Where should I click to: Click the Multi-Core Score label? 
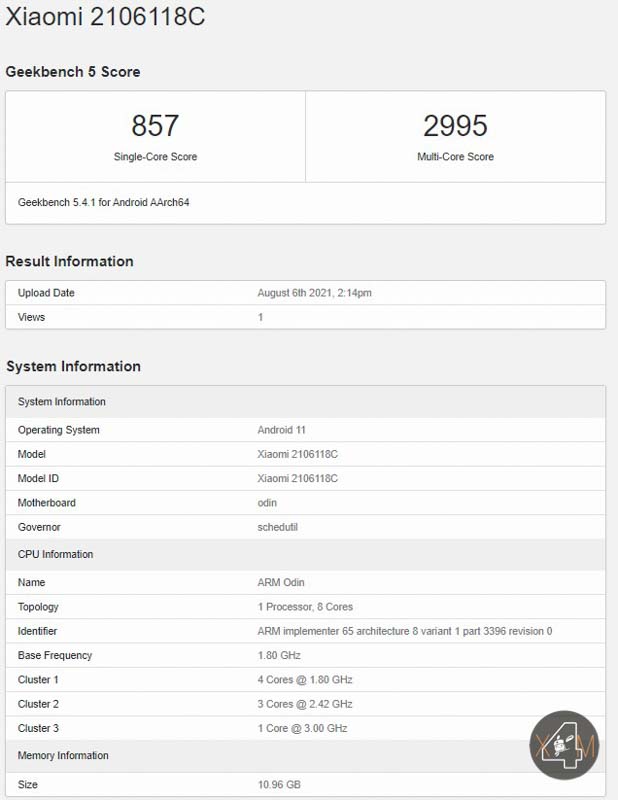pos(455,157)
